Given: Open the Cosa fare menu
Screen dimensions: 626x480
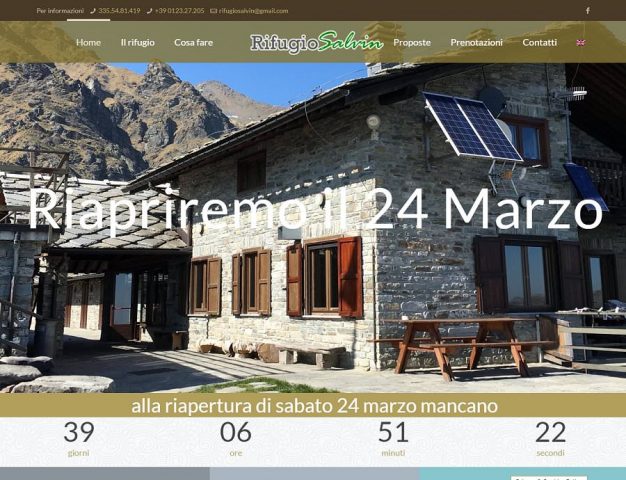Looking at the screenshot, I should pos(193,42).
